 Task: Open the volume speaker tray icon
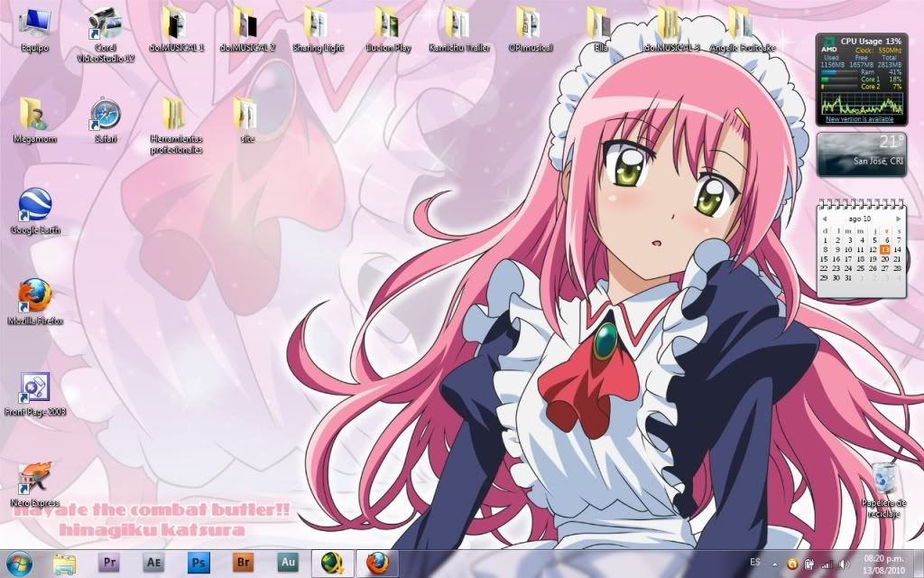pos(844,564)
